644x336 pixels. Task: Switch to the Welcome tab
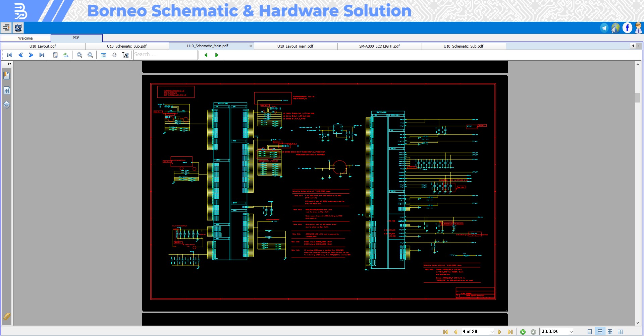25,38
